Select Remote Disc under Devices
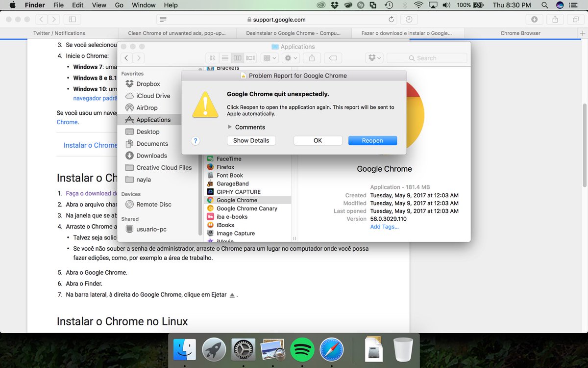588x368 pixels. pos(148,204)
